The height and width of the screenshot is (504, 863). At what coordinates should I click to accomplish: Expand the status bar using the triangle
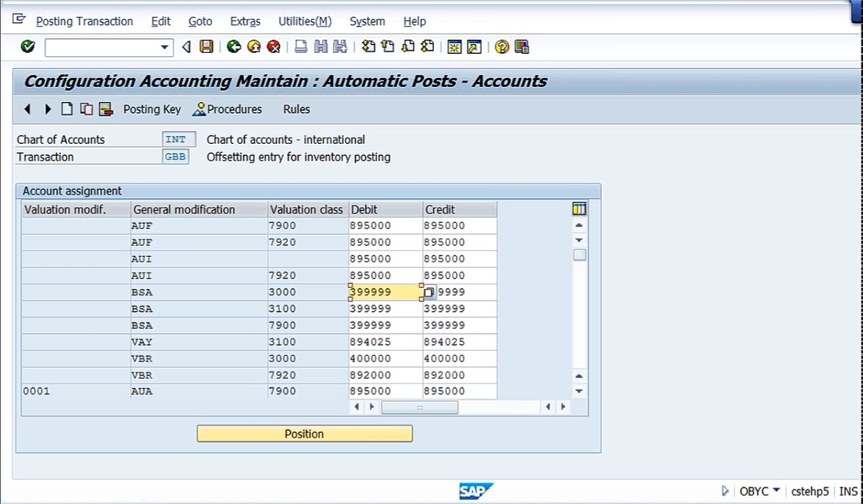[725, 491]
